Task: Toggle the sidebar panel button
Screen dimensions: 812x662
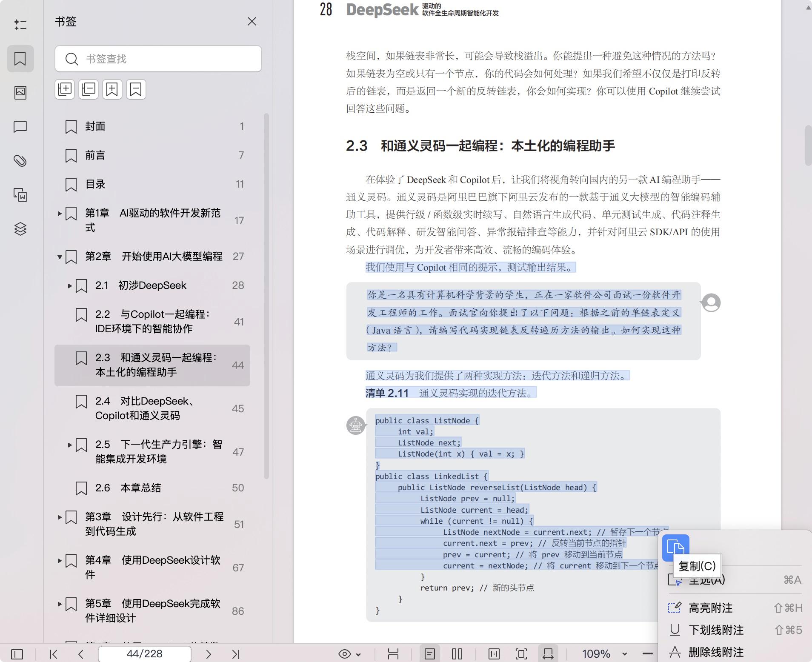Action: (x=17, y=653)
